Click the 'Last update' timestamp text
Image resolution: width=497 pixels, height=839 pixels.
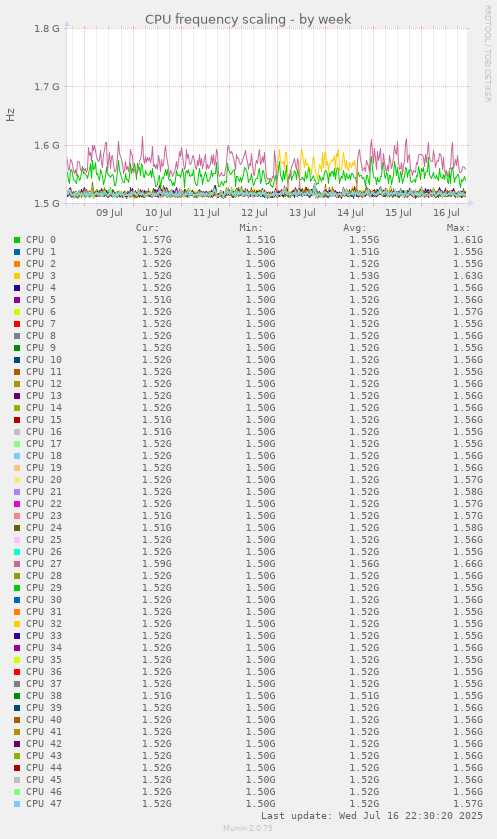click(x=372, y=815)
